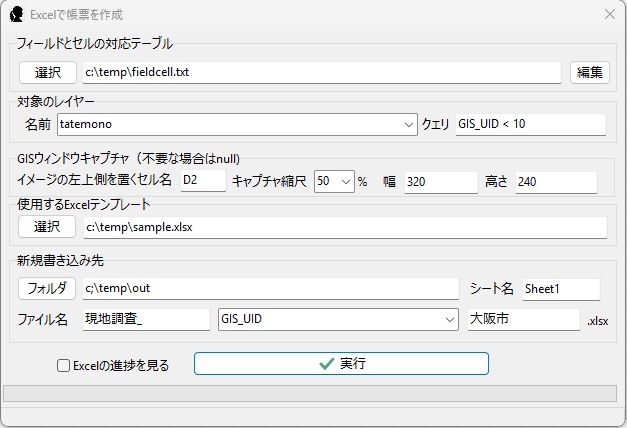
Task: Click 選択 button for Excel template
Action: pyautogui.click(x=48, y=227)
